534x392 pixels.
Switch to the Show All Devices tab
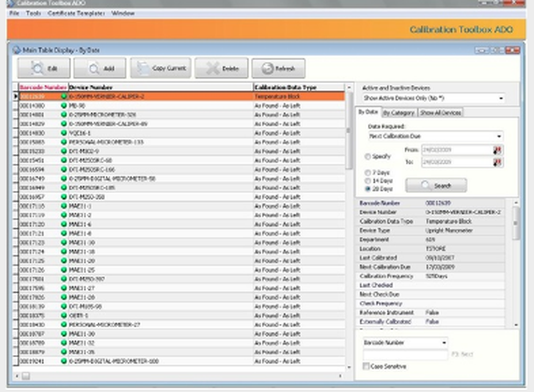(441, 113)
